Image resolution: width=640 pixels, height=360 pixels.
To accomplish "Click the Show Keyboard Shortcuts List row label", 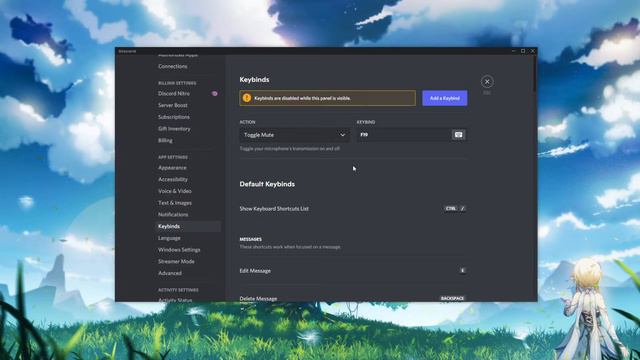I will coord(274,209).
